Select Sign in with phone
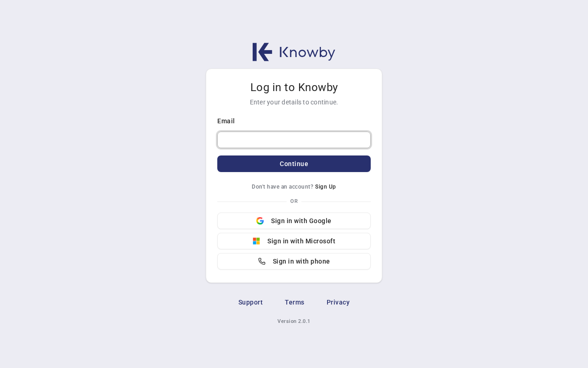 click(x=294, y=261)
